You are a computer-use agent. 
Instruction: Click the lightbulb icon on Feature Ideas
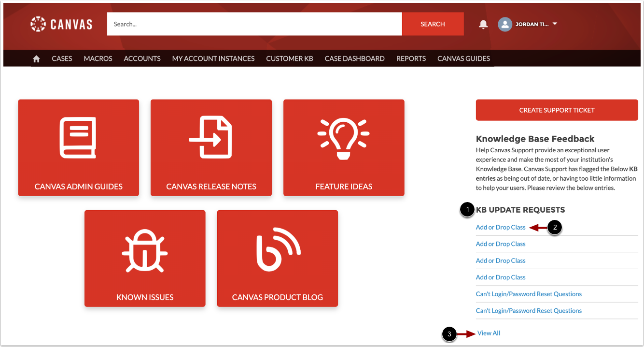pos(343,138)
